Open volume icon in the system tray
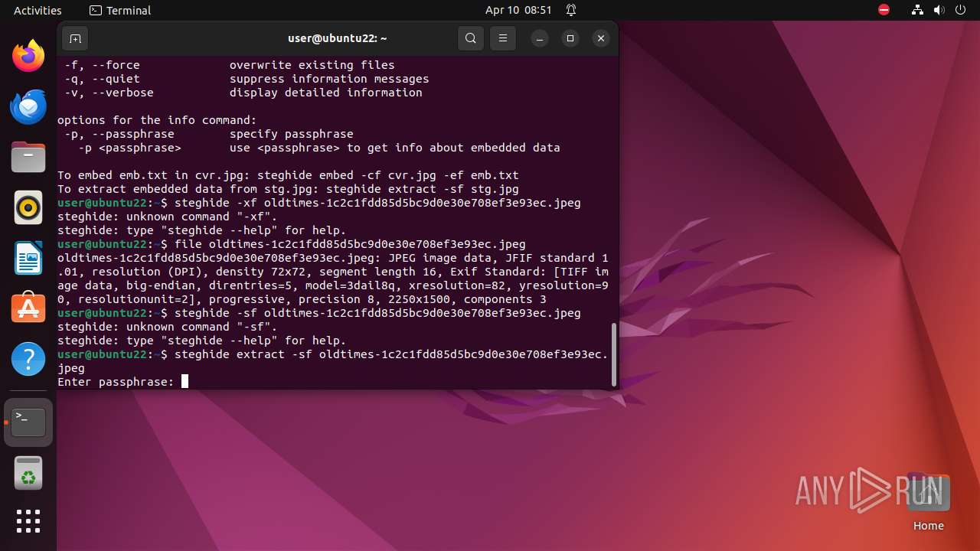Viewport: 980px width, 551px height. 939,10
